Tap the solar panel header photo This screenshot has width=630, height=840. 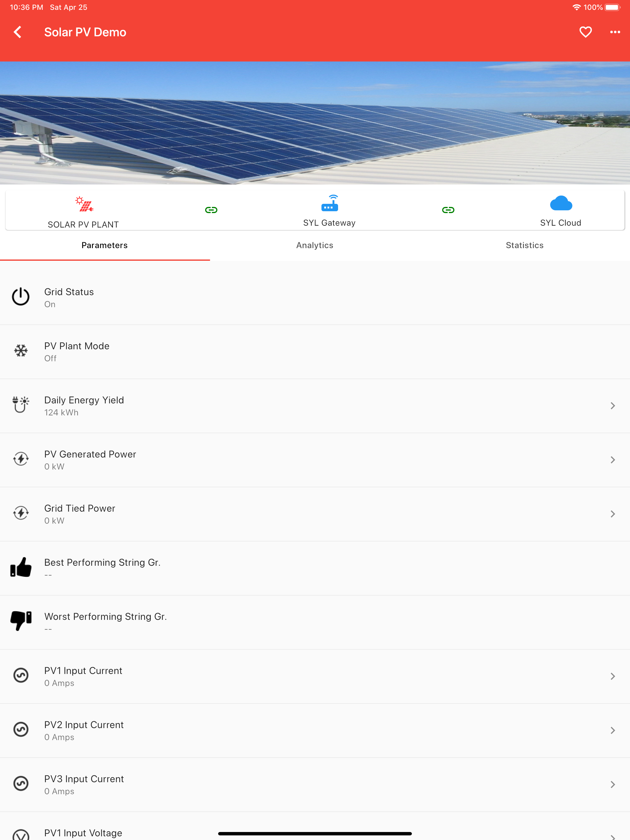point(315,123)
